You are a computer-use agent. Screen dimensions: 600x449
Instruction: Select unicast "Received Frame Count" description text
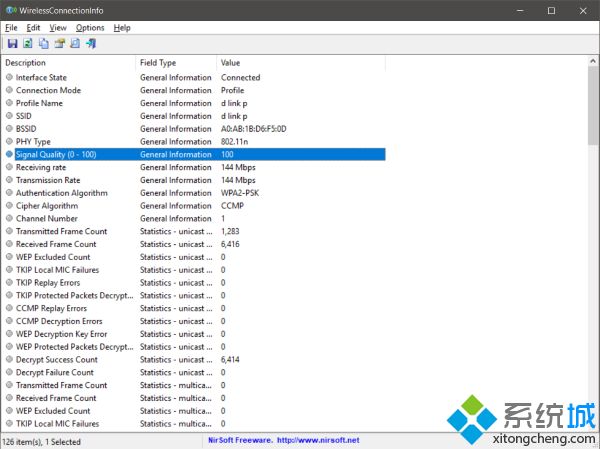tap(56, 244)
